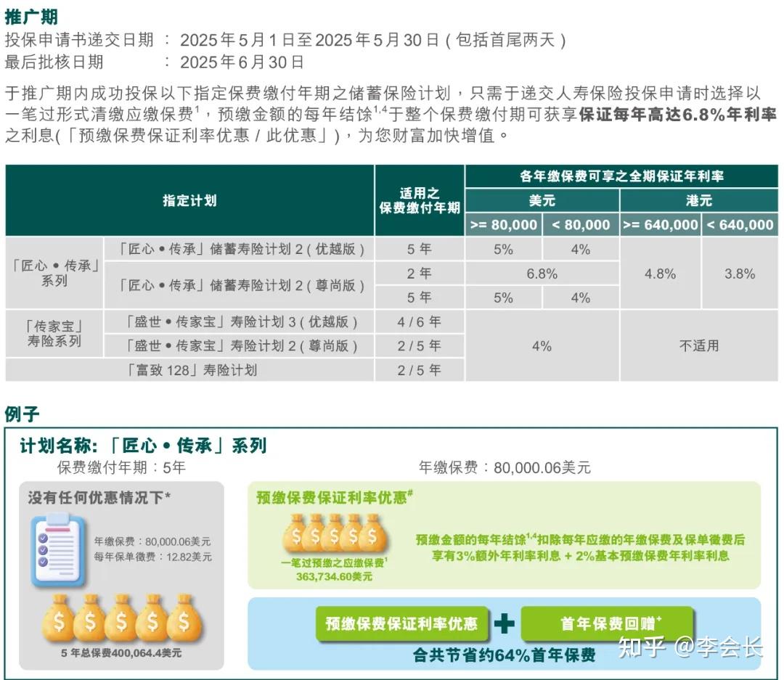The height and width of the screenshot is (680, 784).
Task: Toggle the >= 80,000 rate column
Action: coord(503,224)
